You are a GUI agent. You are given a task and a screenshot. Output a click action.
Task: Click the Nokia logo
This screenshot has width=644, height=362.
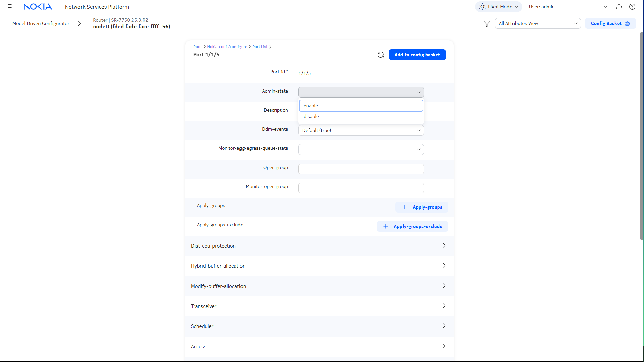click(38, 7)
